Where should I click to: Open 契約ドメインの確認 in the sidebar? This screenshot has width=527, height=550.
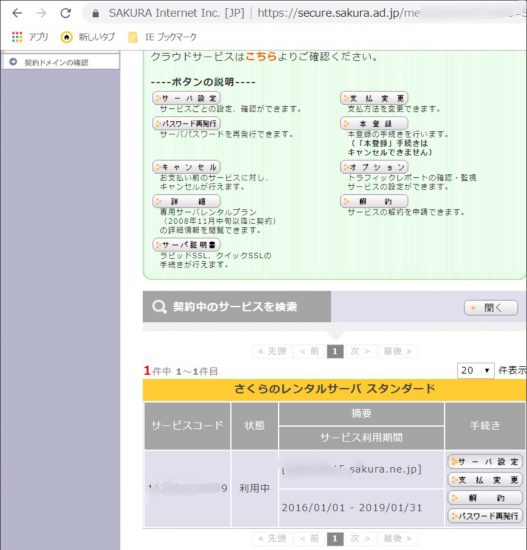[x=60, y=62]
